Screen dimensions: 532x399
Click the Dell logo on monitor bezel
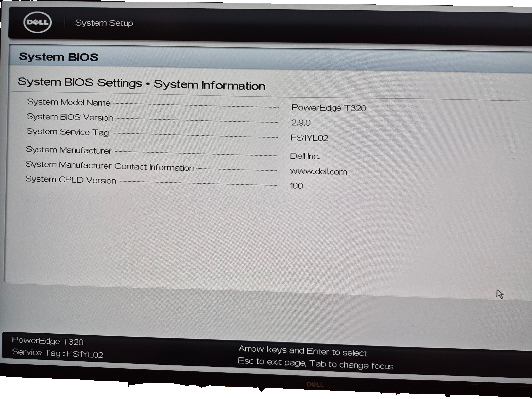point(315,385)
